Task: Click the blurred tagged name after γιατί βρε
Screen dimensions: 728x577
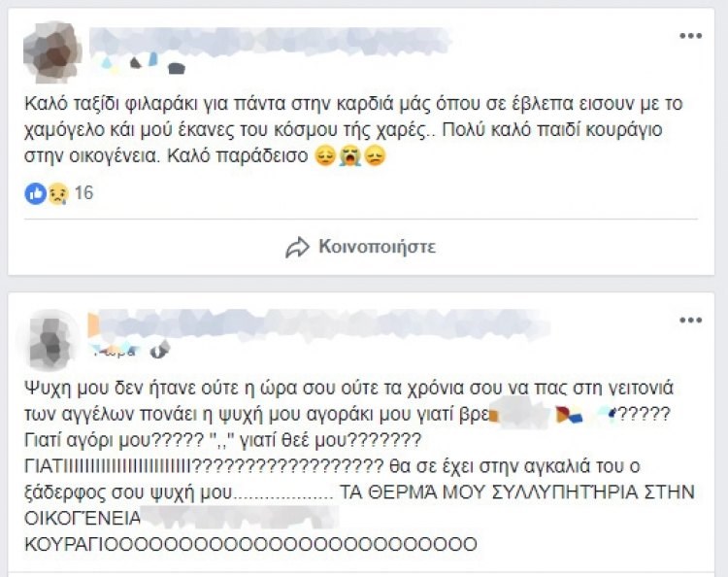Action: (552, 414)
